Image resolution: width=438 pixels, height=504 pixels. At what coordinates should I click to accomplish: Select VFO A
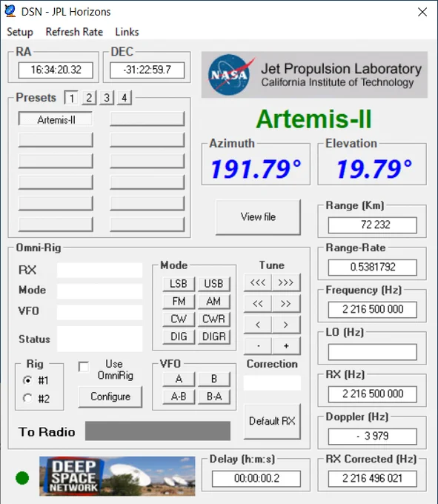click(x=179, y=379)
